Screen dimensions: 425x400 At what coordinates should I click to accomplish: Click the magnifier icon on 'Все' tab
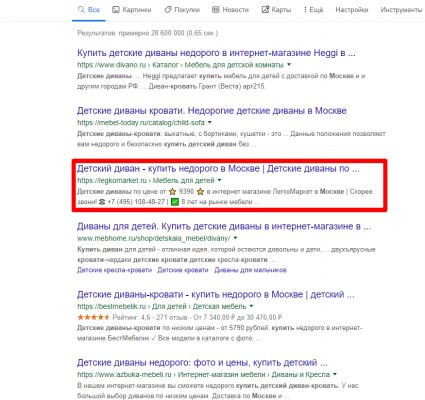coord(81,10)
